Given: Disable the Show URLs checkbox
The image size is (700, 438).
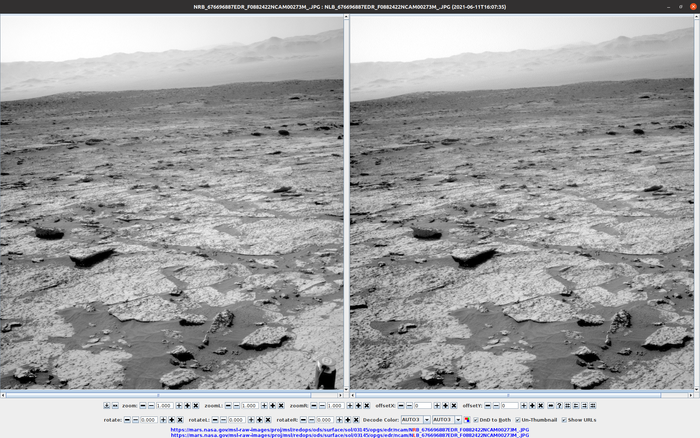Looking at the screenshot, I should 564,420.
